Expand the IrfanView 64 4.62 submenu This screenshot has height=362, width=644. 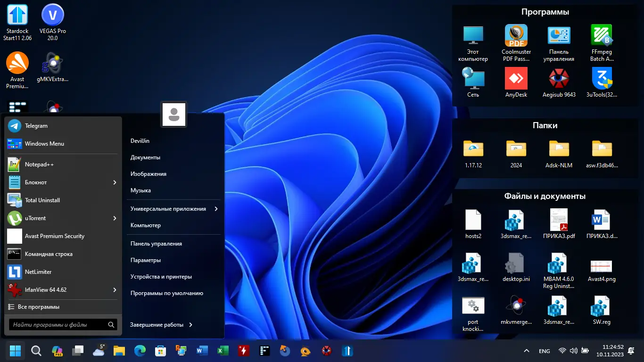pos(115,290)
